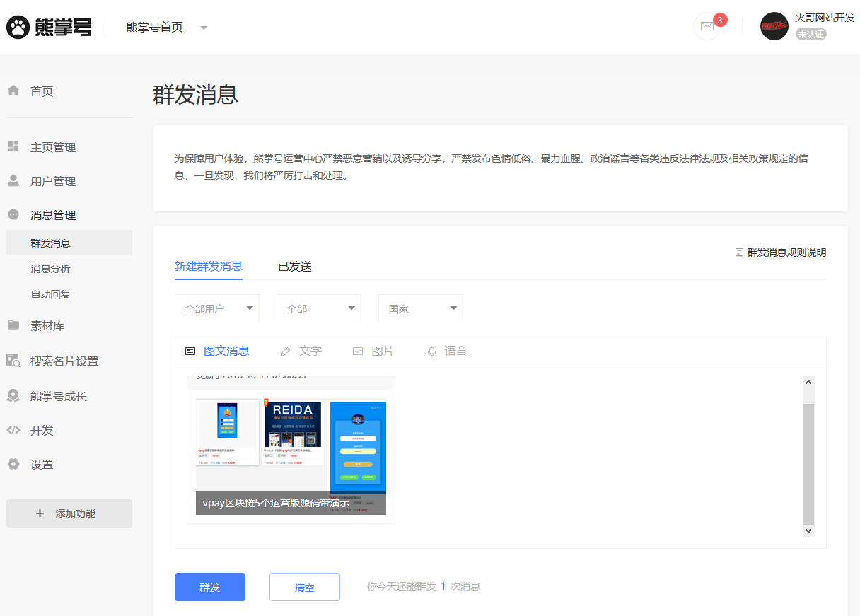Open 搜索名片设置 in sidebar
The height and width of the screenshot is (616, 860).
(x=64, y=361)
